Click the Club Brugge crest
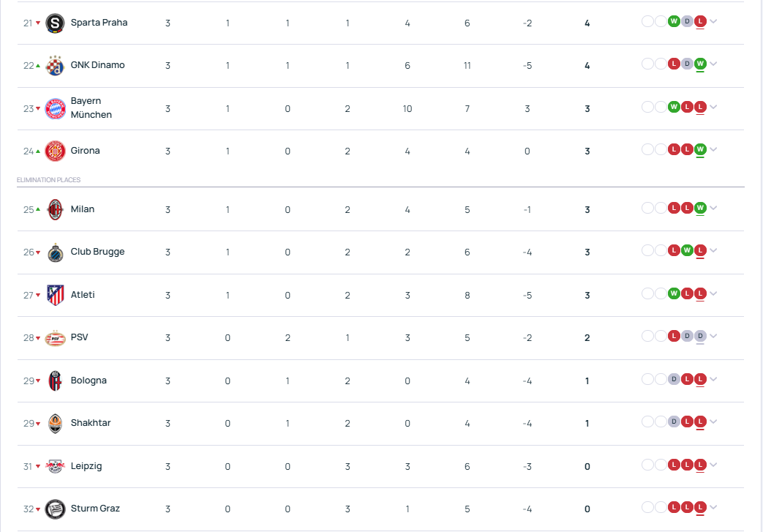Screen dimensions: 763x532 pos(55,252)
